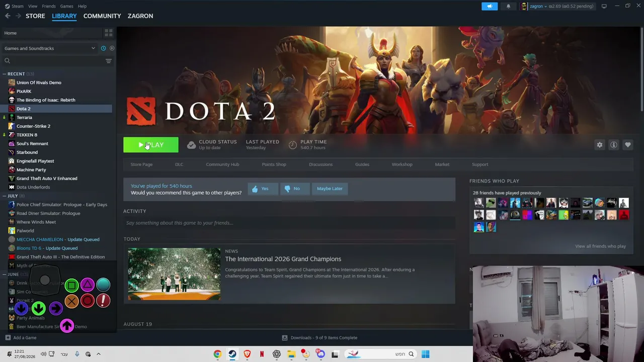Viewport: 644px width, 362px height.
Task: Open the announcements megaphone button
Action: coord(490,6)
